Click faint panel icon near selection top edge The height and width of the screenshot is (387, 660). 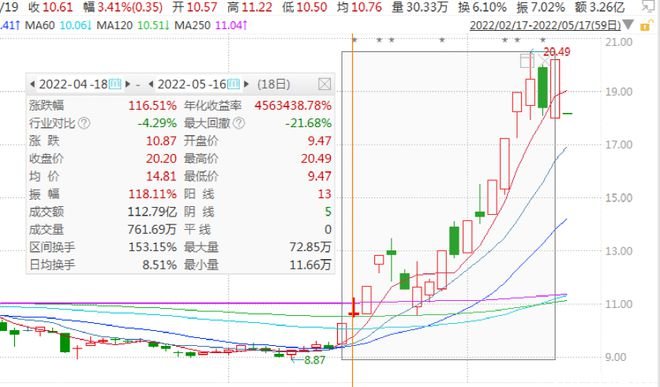(527, 61)
